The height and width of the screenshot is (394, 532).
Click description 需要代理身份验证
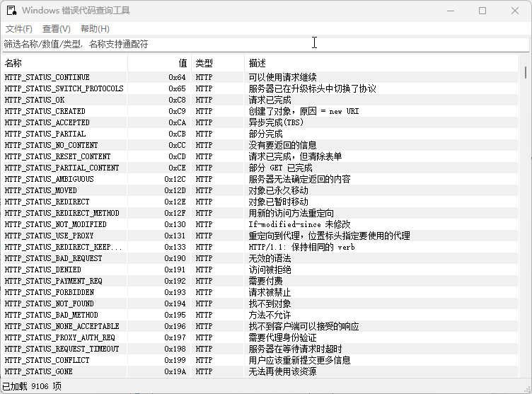[283, 337]
